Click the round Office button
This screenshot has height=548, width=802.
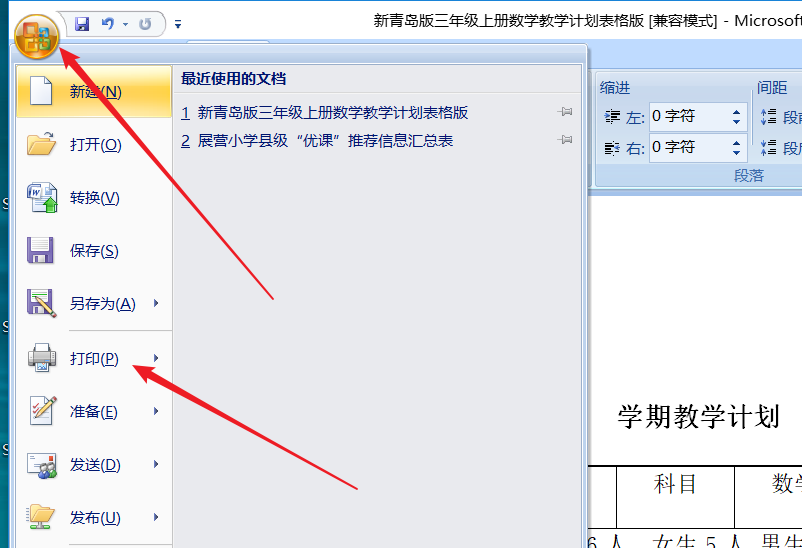click(x=37, y=37)
